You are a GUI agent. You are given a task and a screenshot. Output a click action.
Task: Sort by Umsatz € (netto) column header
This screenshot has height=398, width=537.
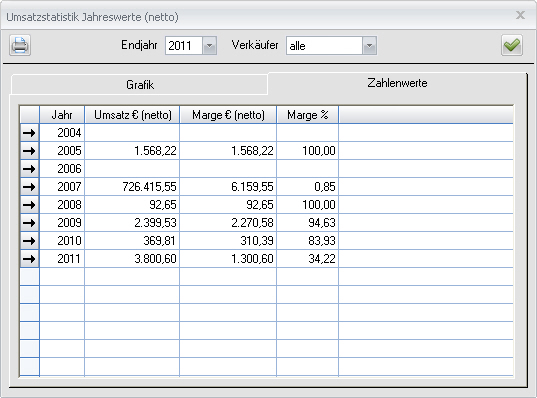click(x=132, y=115)
